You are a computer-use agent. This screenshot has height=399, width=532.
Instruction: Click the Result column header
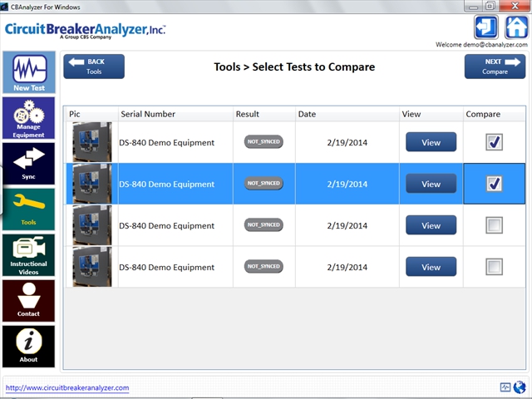click(x=264, y=114)
